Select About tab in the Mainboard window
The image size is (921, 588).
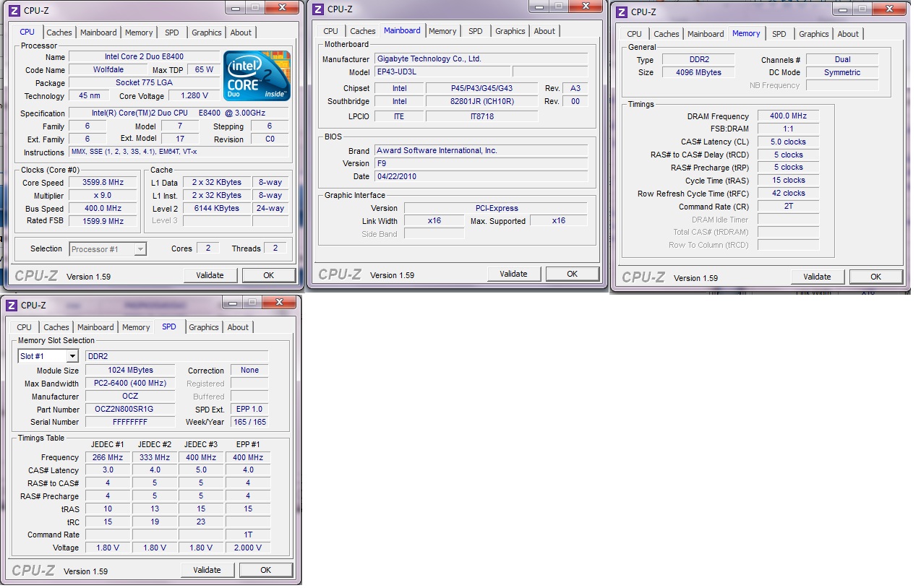(x=544, y=31)
